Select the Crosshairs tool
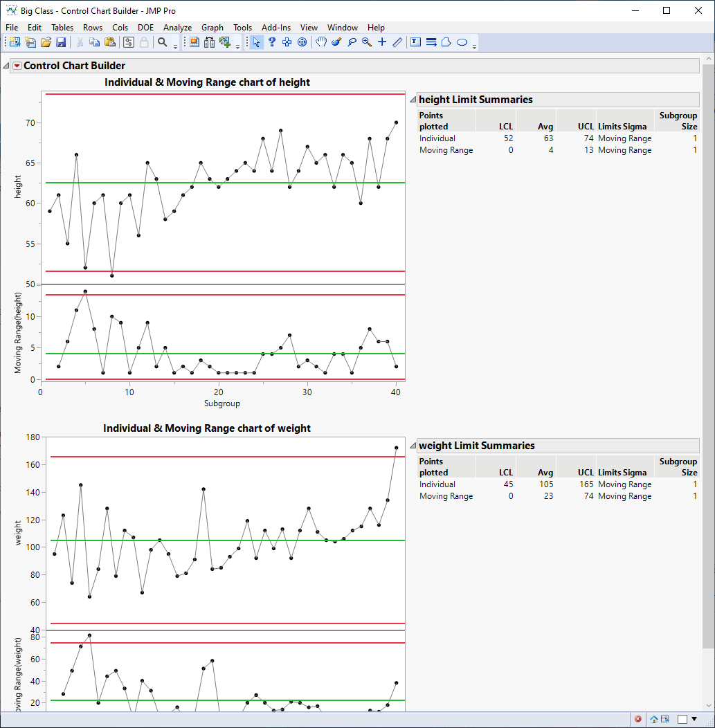Screen dimensions: 715x728 pos(382,42)
